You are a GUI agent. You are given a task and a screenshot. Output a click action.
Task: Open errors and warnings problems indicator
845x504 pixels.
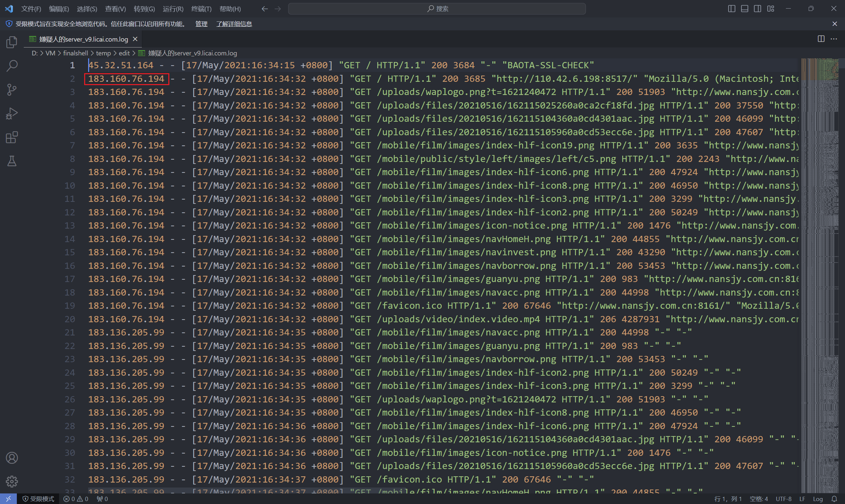76,499
